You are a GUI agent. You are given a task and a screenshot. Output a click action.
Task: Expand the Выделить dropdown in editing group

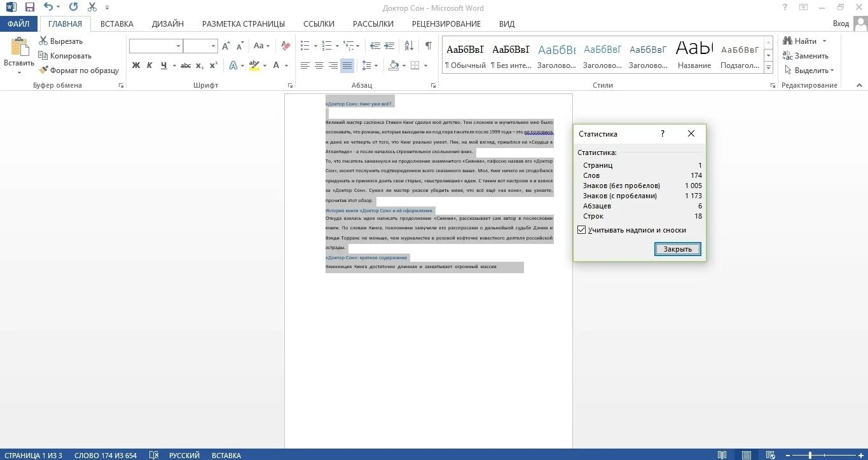(x=832, y=71)
